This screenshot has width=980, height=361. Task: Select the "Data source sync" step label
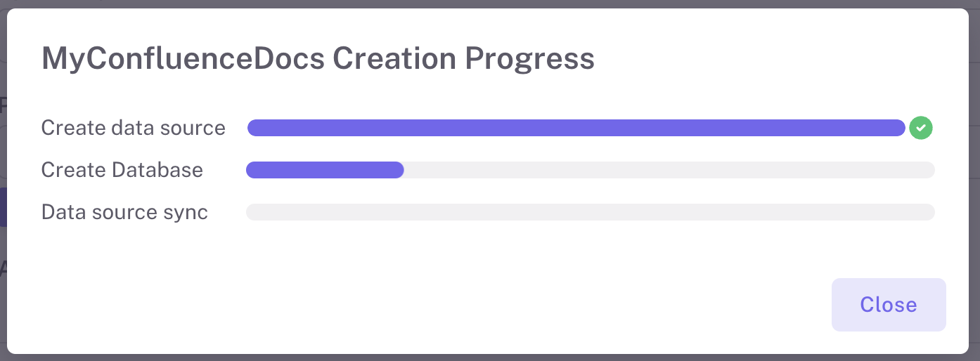click(x=124, y=212)
